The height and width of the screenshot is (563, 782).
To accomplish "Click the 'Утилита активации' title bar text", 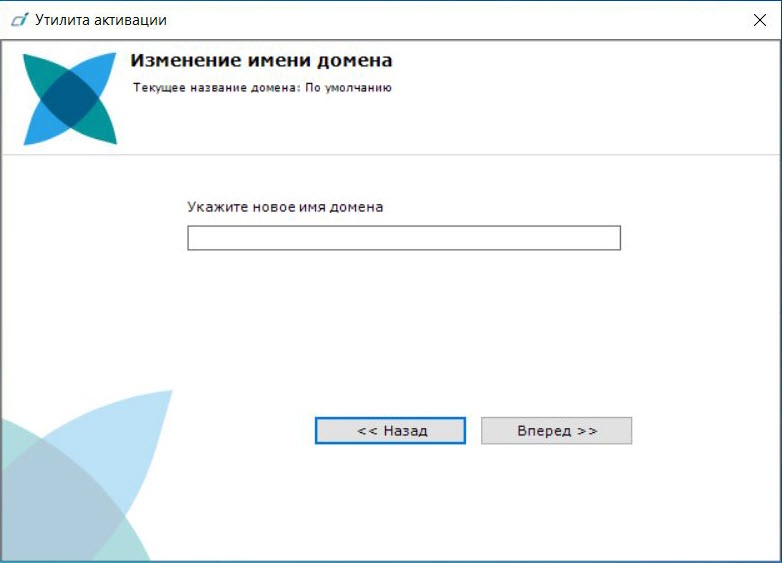I will coord(100,20).
